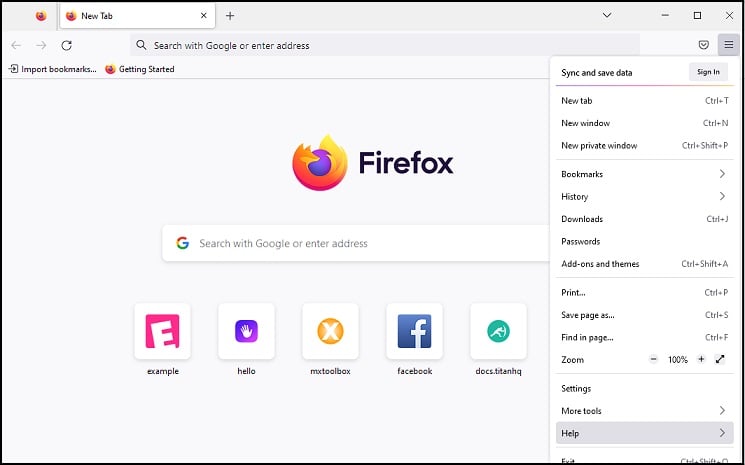Select New private window menu item
The width and height of the screenshot is (745, 465).
tap(645, 145)
